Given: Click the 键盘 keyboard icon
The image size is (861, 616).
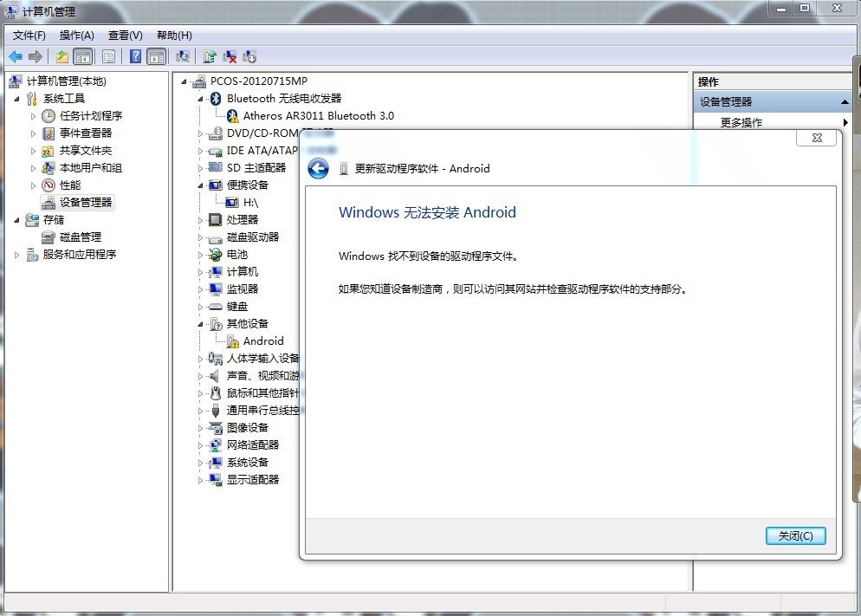Looking at the screenshot, I should pyautogui.click(x=216, y=307).
